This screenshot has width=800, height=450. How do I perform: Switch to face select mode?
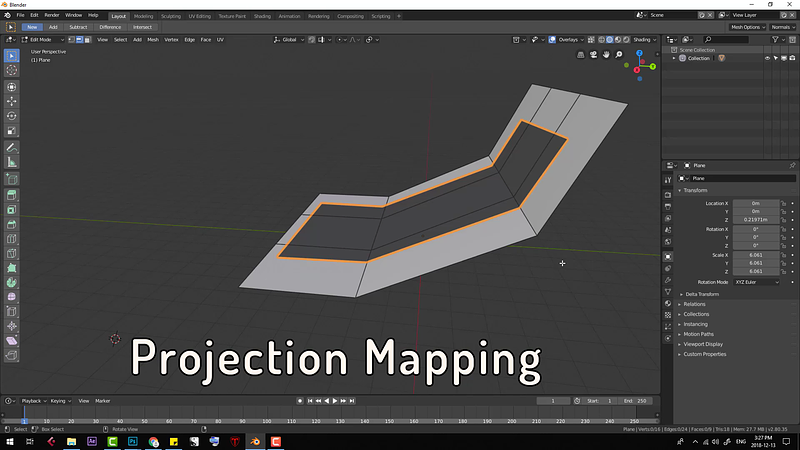point(87,40)
